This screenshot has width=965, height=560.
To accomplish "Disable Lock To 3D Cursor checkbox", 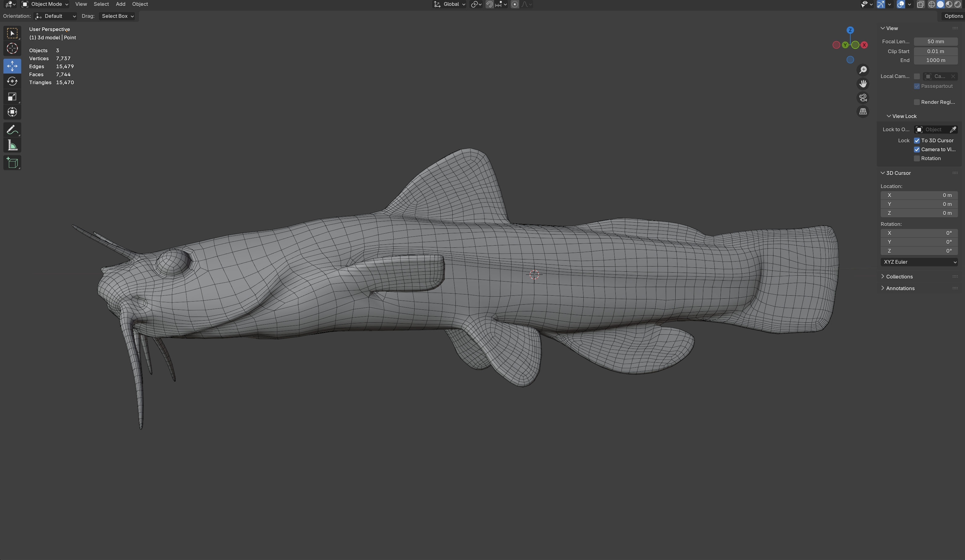I will tap(917, 140).
